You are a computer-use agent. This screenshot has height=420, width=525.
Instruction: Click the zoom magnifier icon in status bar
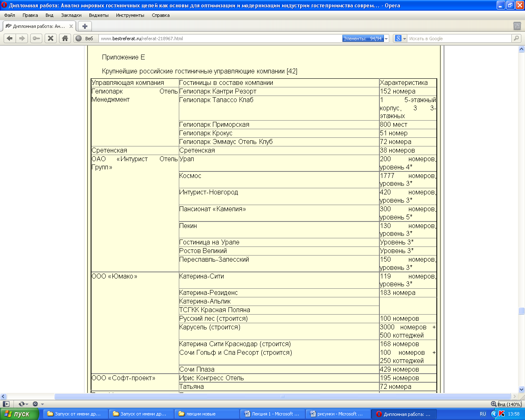tap(493, 404)
